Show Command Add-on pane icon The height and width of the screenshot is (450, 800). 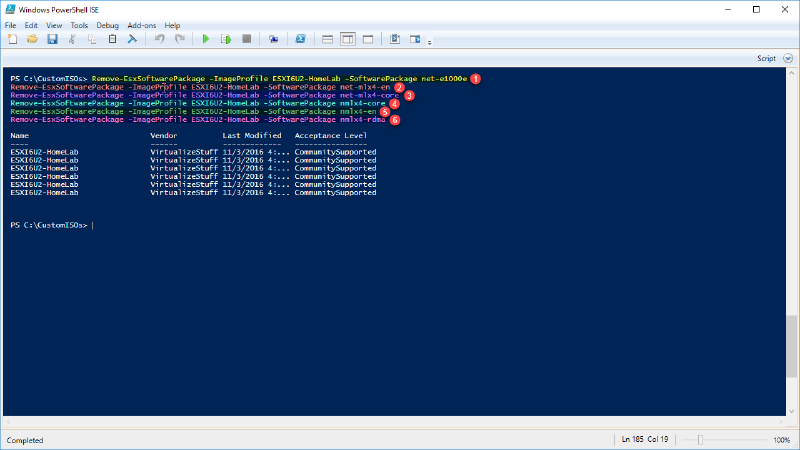pos(415,39)
